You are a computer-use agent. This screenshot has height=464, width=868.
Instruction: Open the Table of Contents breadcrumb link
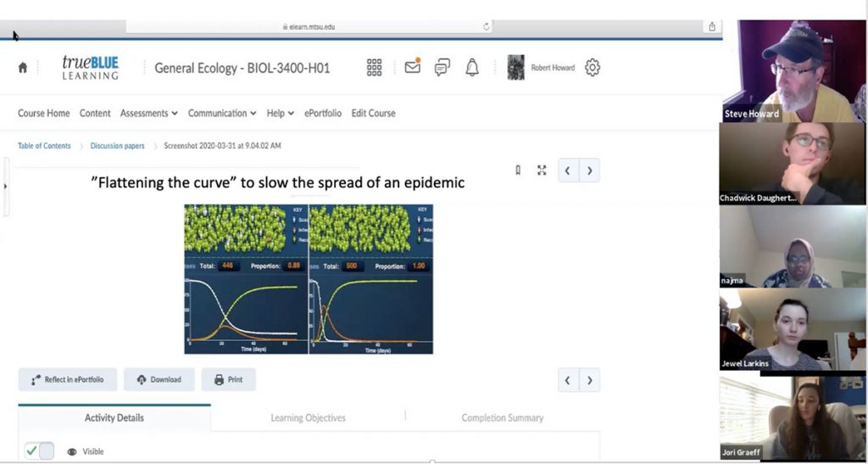point(44,146)
